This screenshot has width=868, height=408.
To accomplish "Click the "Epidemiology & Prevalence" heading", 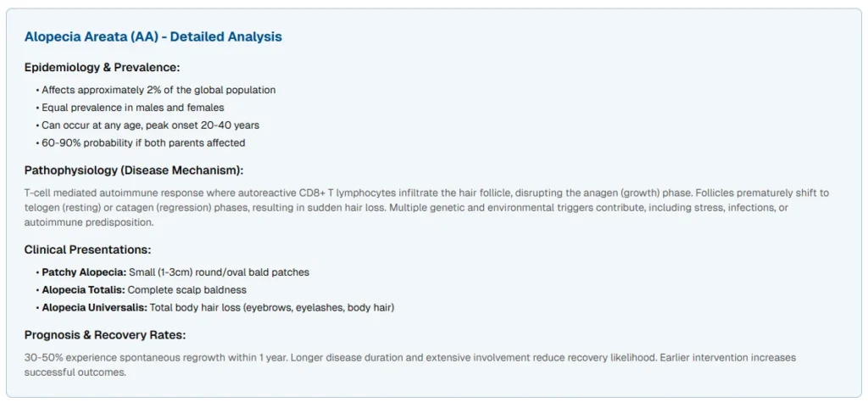I will tap(103, 67).
